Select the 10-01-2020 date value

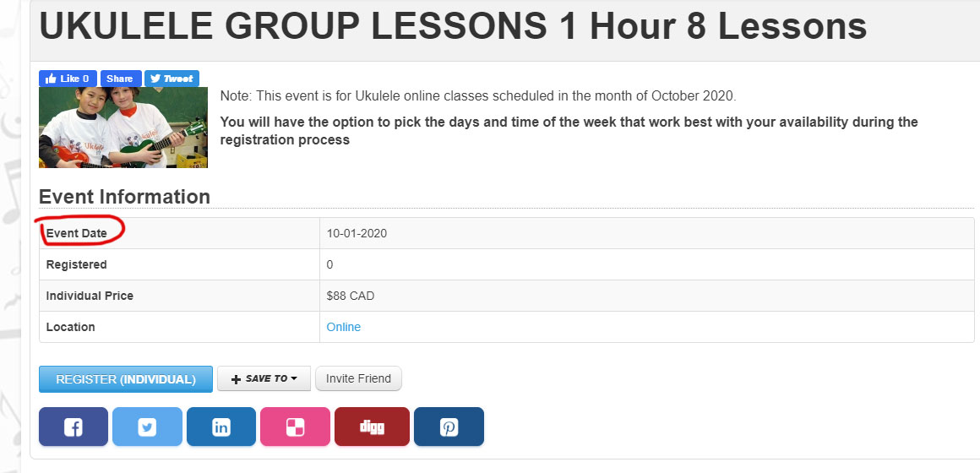[x=357, y=233]
